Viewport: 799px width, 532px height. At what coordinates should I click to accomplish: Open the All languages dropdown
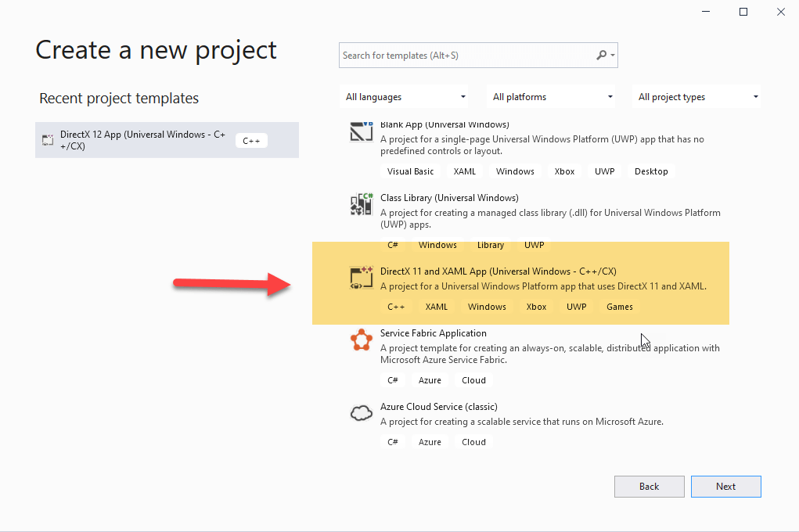405,97
